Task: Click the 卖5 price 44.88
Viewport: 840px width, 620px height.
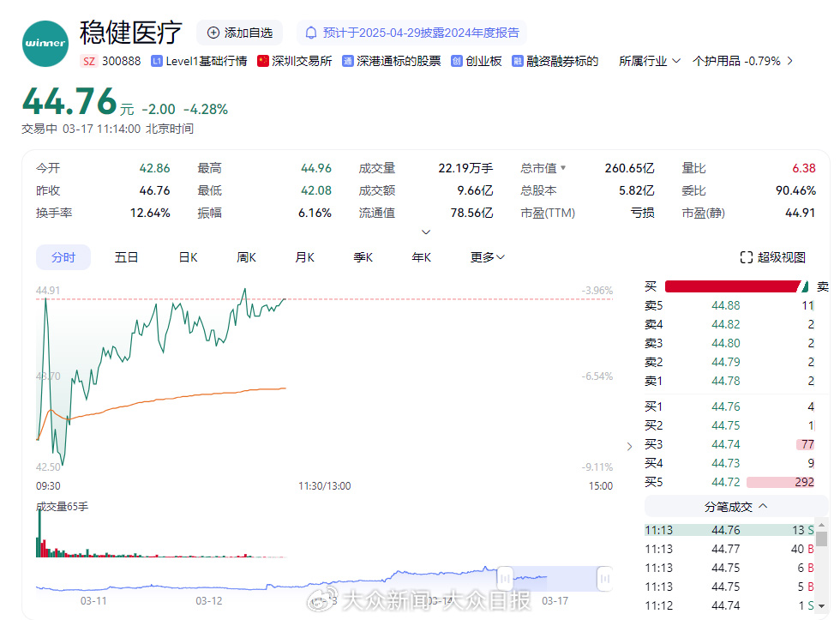Action: [x=725, y=305]
